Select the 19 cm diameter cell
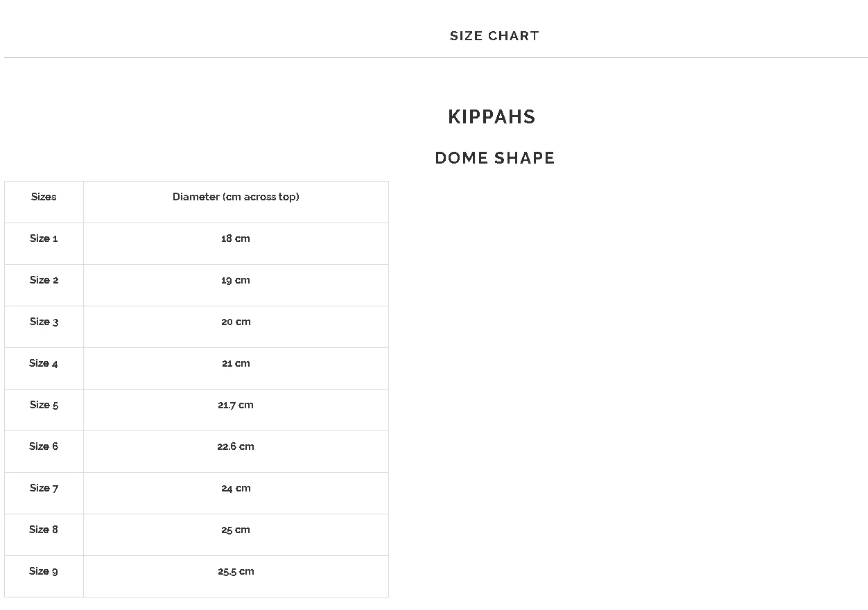The height and width of the screenshot is (610, 868). coord(236,280)
